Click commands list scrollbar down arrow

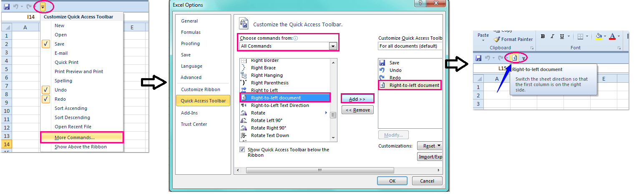pos(333,137)
